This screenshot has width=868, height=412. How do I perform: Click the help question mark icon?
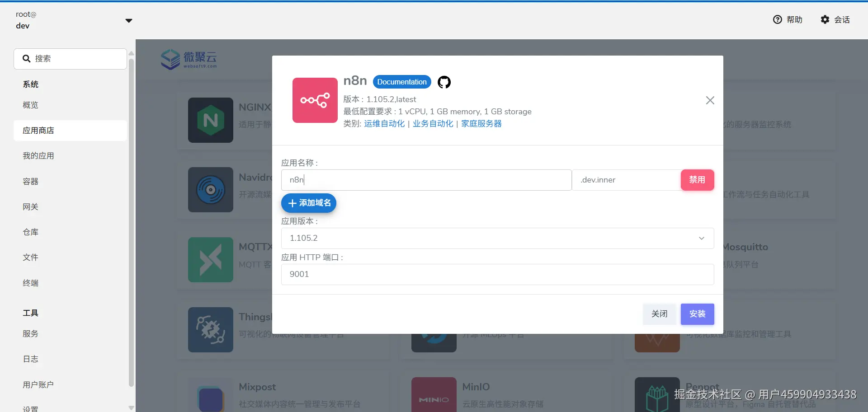778,19
